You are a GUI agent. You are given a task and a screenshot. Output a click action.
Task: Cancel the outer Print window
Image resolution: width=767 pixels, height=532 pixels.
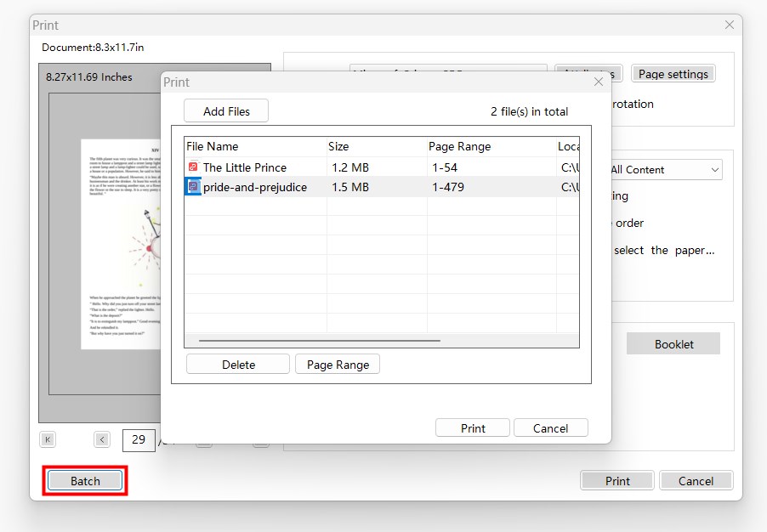coord(696,481)
